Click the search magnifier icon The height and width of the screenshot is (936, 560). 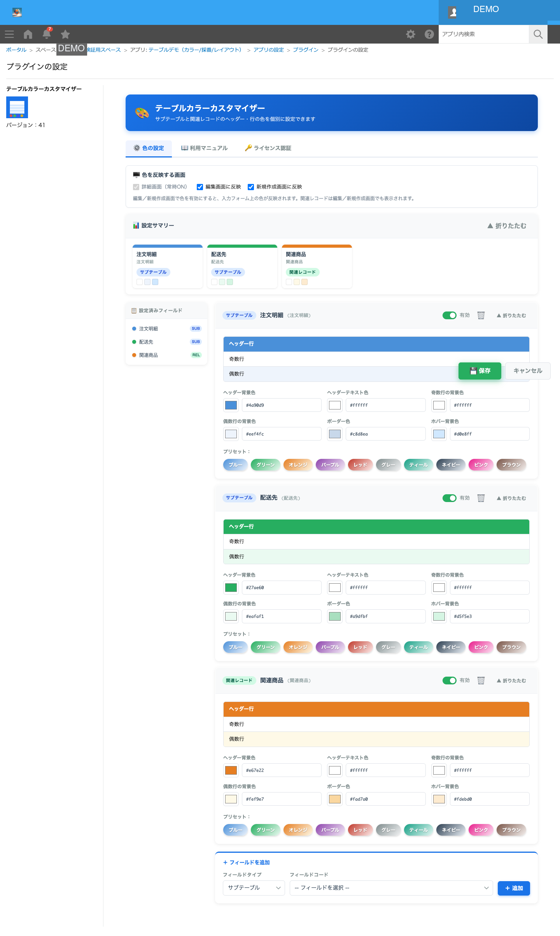[x=538, y=34]
